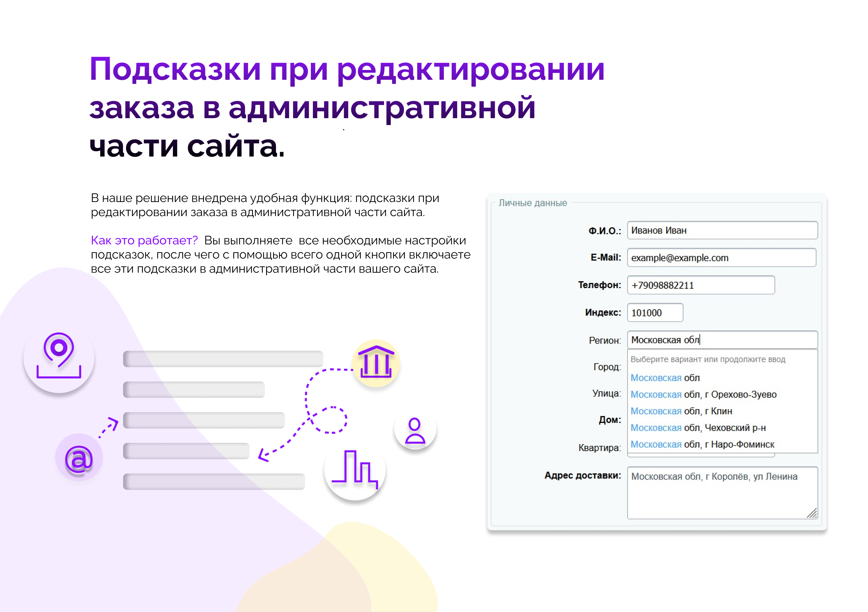The width and height of the screenshot is (868, 612).
Task: Choose Московская обл, г Орехово-Зуево suggestion
Action: [703, 395]
